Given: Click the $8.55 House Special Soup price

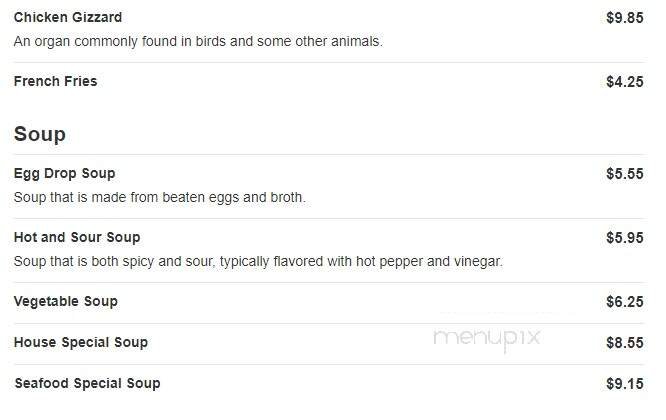Looking at the screenshot, I should [x=624, y=343].
